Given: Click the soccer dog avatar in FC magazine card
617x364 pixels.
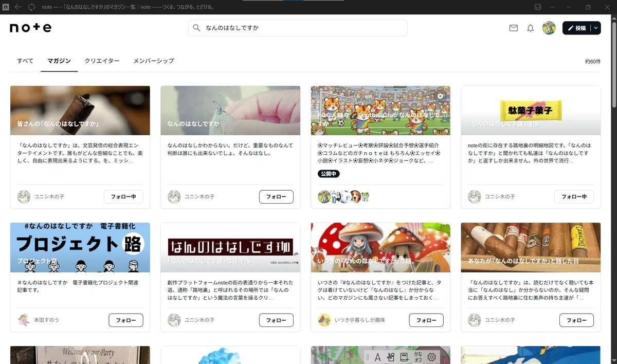Looking at the screenshot, I should tap(324, 197).
